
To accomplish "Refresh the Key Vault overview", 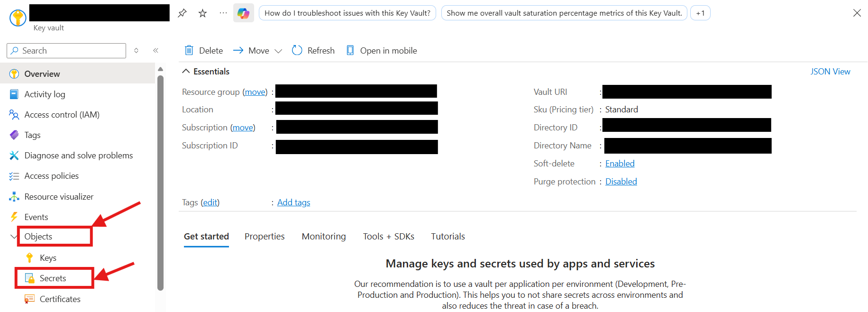I will point(313,50).
